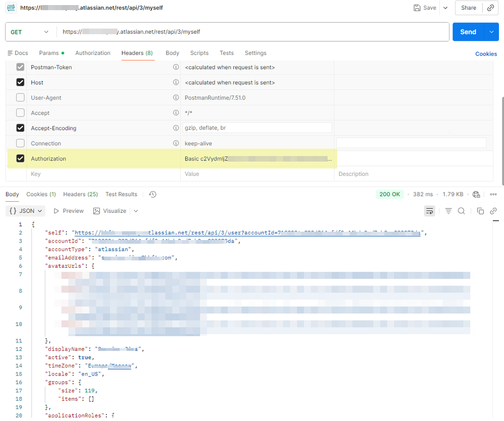The height and width of the screenshot is (421, 504).
Task: Show info icon for User-Agent header
Action: (176, 97)
